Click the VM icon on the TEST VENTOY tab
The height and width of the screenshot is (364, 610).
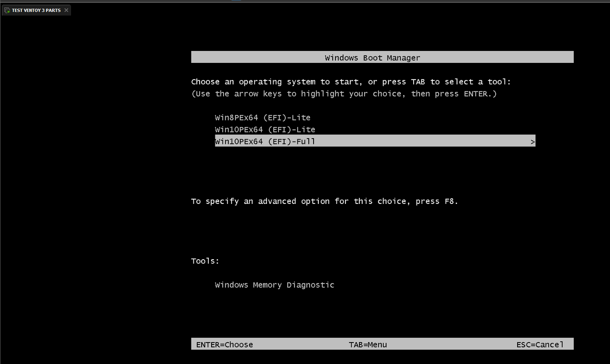(7, 10)
